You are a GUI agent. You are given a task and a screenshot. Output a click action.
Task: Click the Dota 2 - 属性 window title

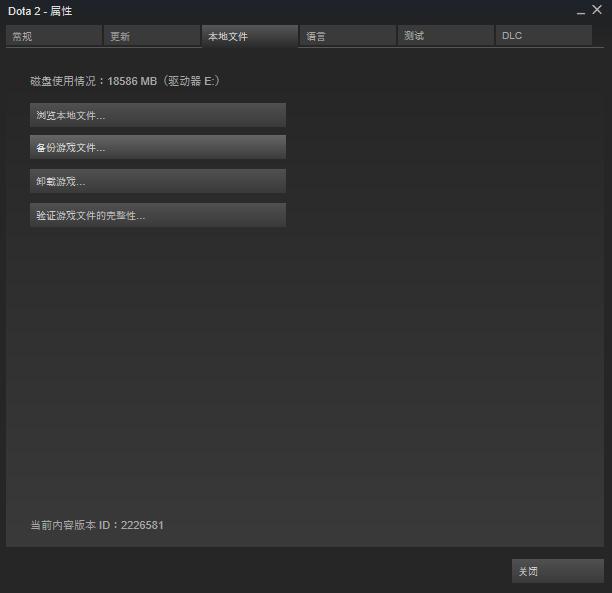point(40,11)
